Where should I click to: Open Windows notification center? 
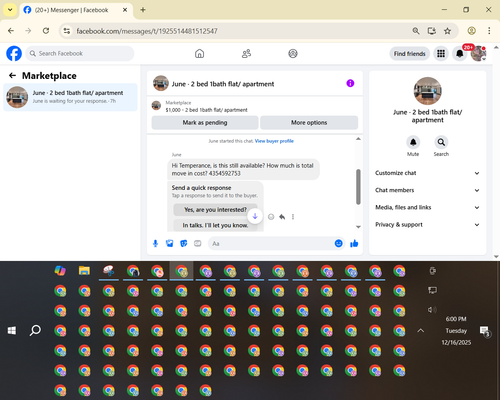tap(484, 331)
